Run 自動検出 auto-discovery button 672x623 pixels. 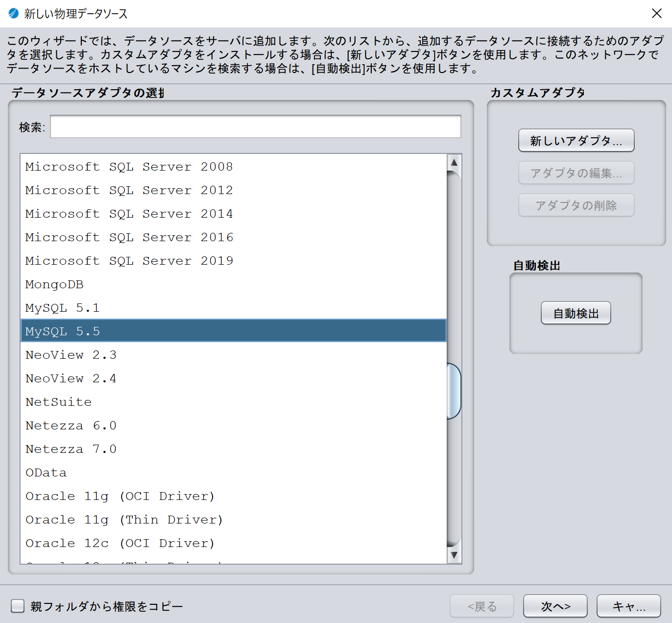(x=576, y=313)
